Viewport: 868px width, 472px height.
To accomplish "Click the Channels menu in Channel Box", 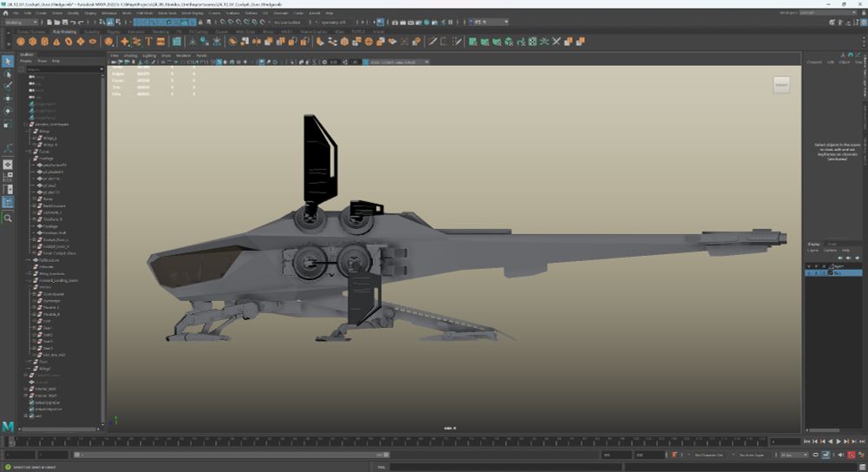I will (x=814, y=62).
